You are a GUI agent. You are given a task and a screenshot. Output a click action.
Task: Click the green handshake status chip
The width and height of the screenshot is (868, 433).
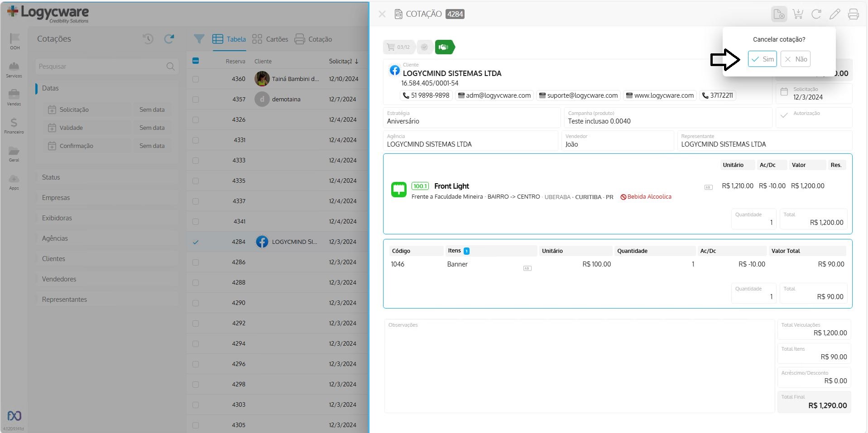click(444, 47)
